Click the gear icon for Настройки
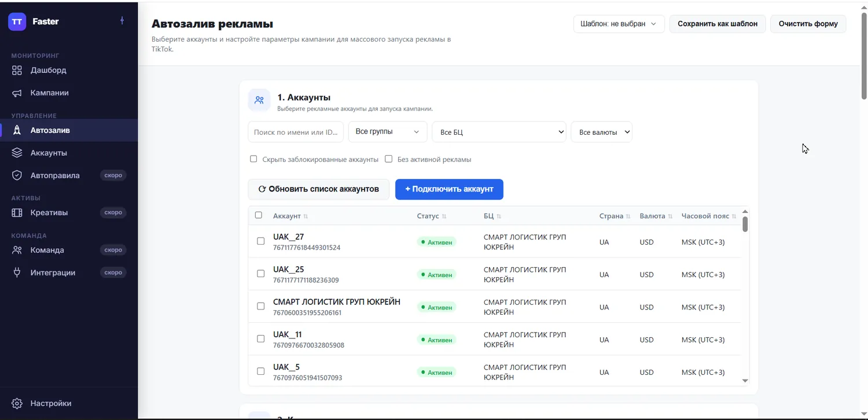 [x=17, y=403]
